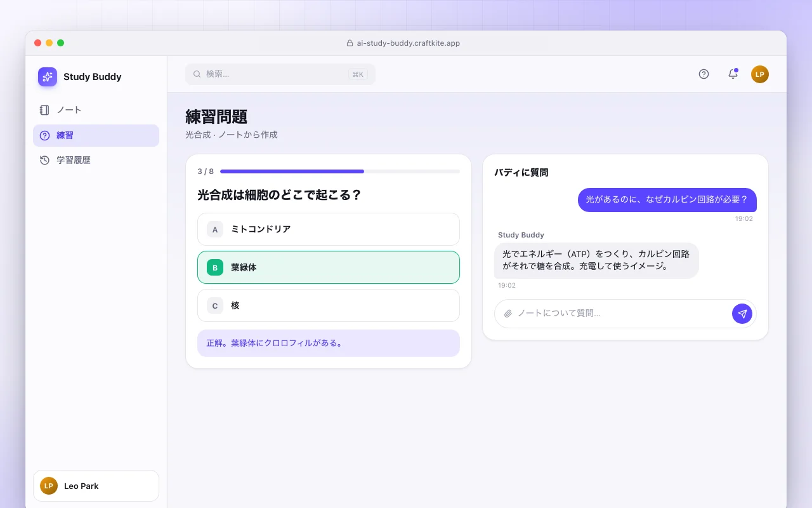Screen dimensions: 812x508
Task: Click the バディに質問 panel title
Action: [521, 172]
